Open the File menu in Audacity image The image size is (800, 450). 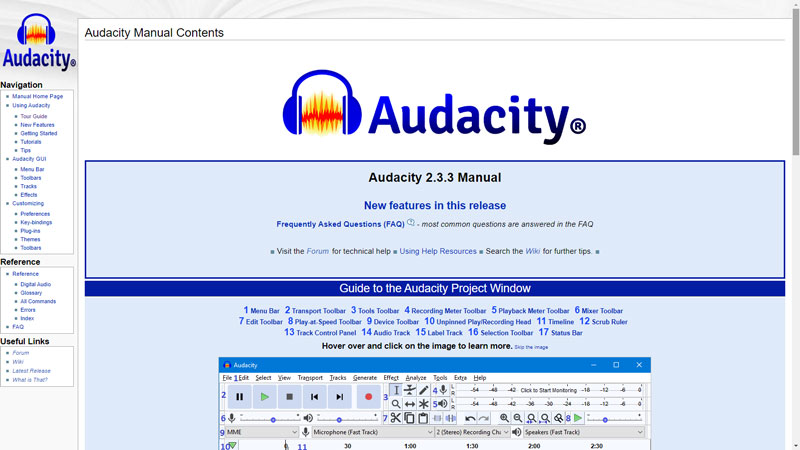point(227,378)
